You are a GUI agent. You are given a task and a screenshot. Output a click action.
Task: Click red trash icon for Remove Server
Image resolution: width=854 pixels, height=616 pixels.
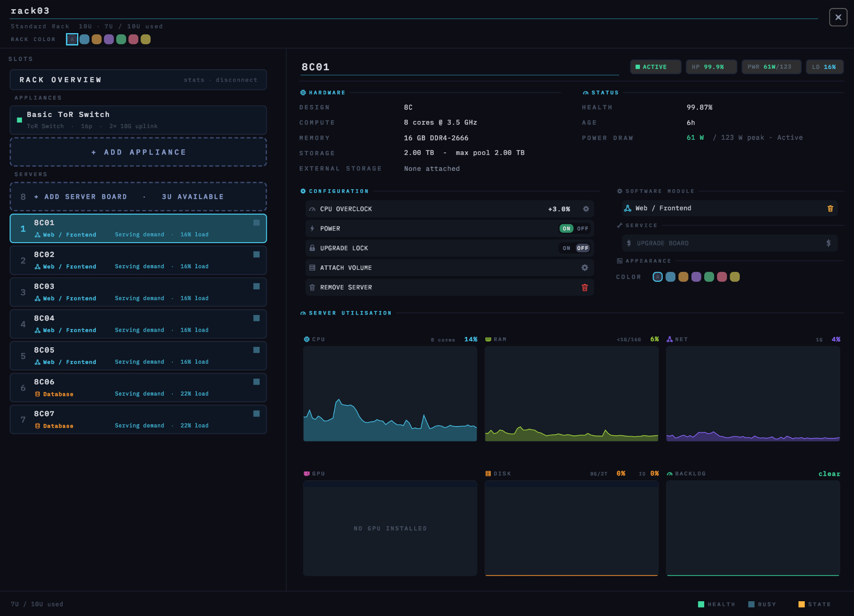585,287
